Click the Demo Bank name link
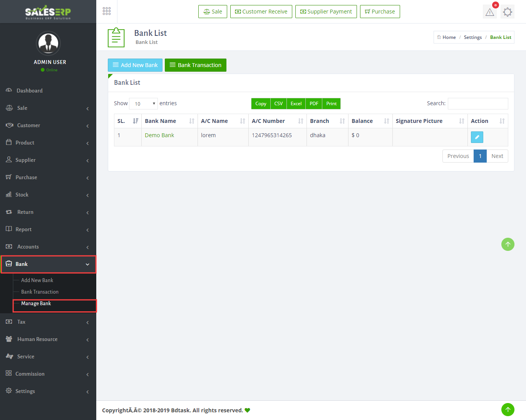Screen dimensions: 526x420 (159, 135)
